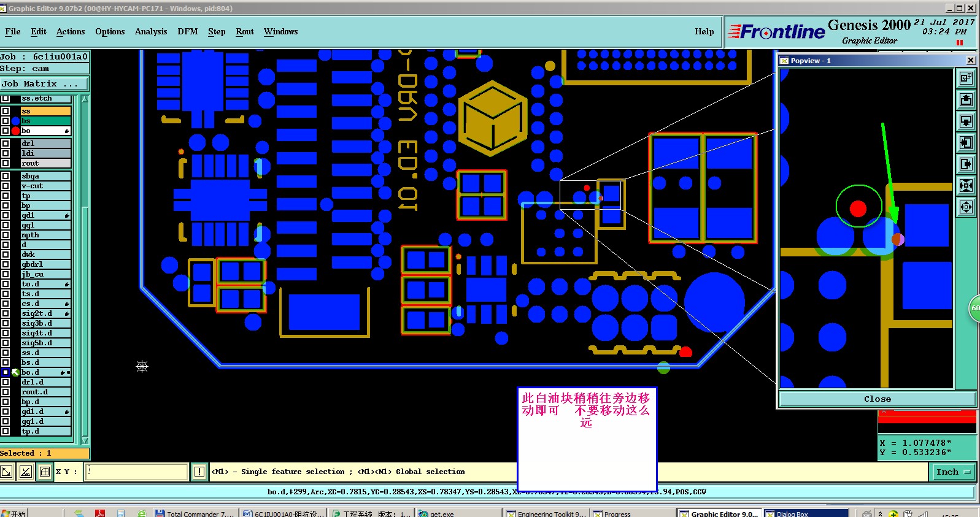Open Graphic Editor 9.0 taskbar item

(x=719, y=513)
